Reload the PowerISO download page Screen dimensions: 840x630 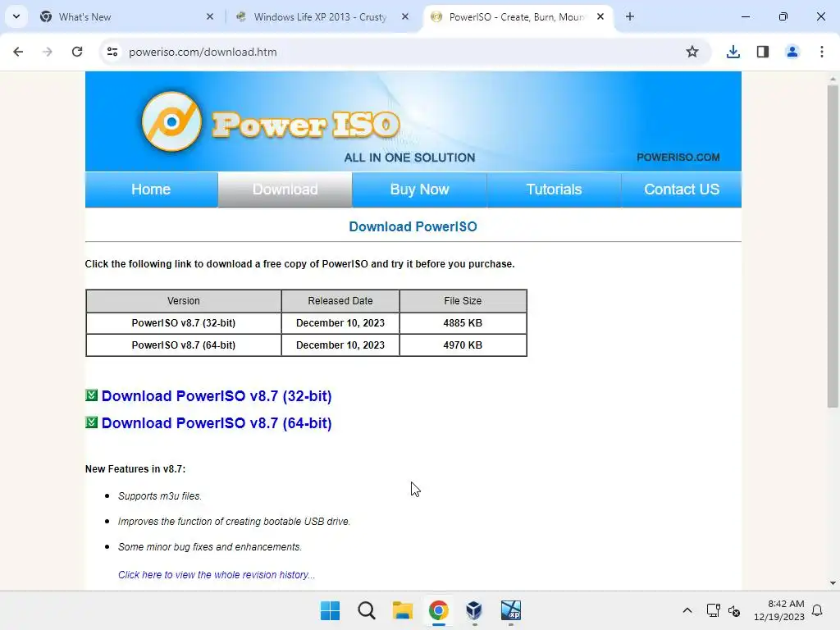pos(77,52)
